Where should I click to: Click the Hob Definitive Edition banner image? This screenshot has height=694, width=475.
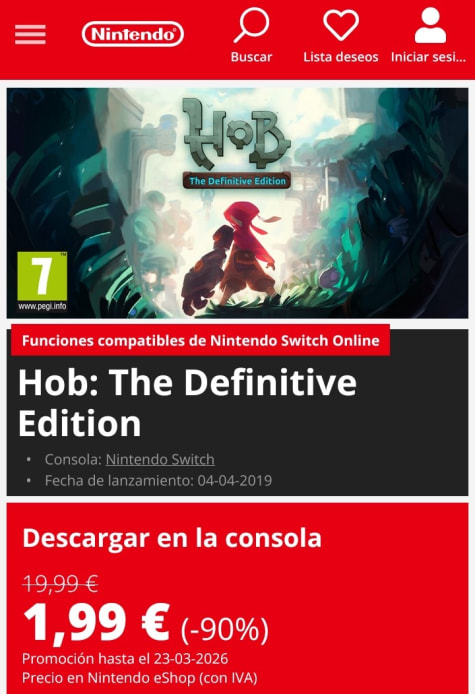(x=237, y=203)
